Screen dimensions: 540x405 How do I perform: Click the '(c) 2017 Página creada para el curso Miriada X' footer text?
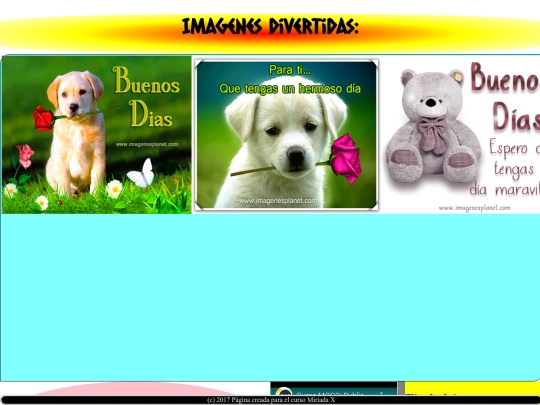[271, 400]
